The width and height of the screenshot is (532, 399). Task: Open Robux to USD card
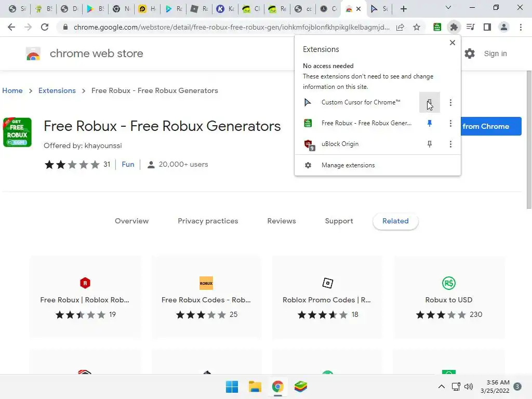[x=448, y=297]
